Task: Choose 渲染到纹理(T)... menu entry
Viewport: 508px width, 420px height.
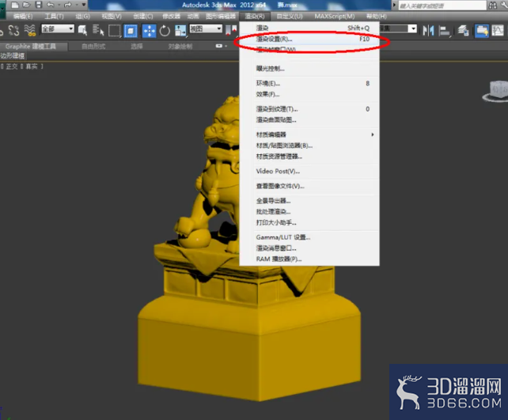Action: click(309, 109)
